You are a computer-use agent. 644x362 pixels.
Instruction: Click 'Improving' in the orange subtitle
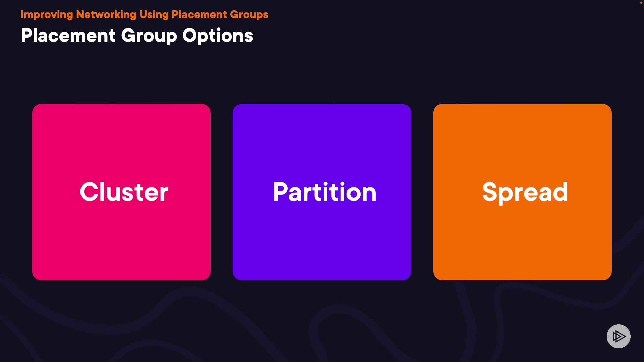[47, 15]
